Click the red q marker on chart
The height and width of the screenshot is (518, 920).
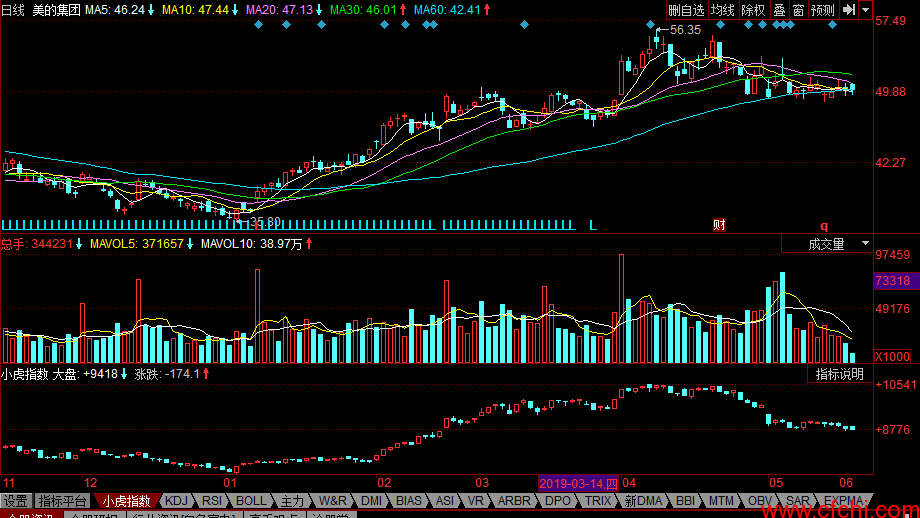click(x=824, y=226)
